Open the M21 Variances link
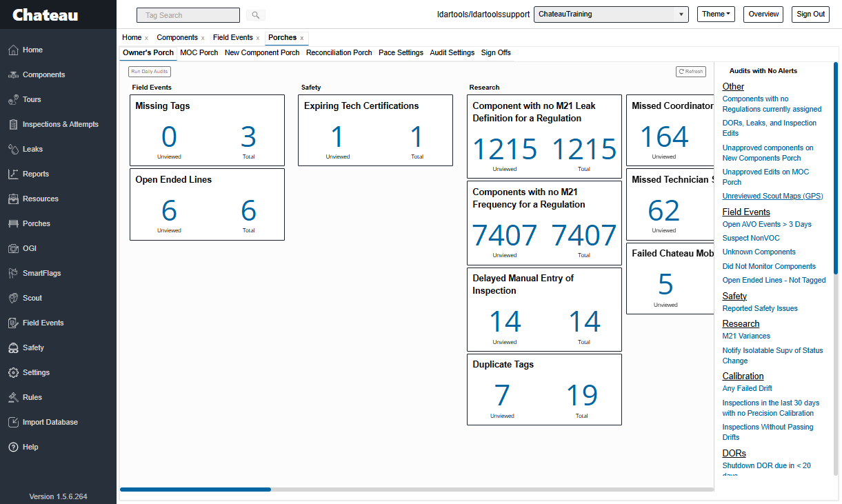Image resolution: width=842 pixels, height=504 pixels. pos(746,336)
